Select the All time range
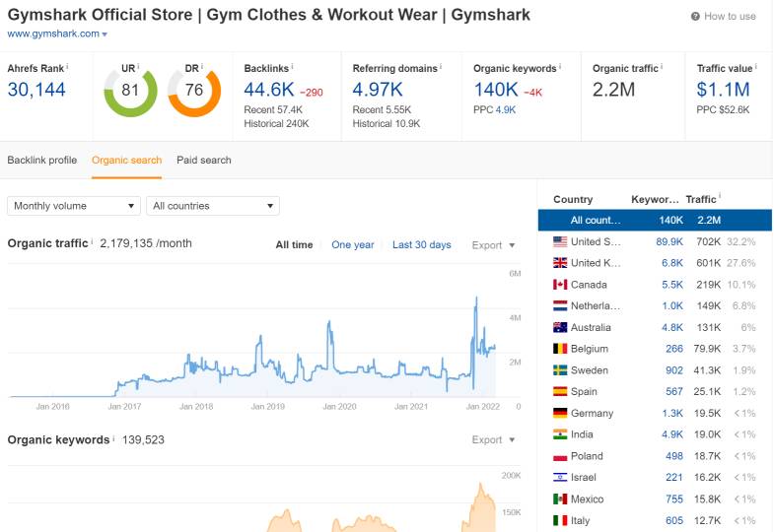Viewport: 775px width, 532px height. click(294, 245)
